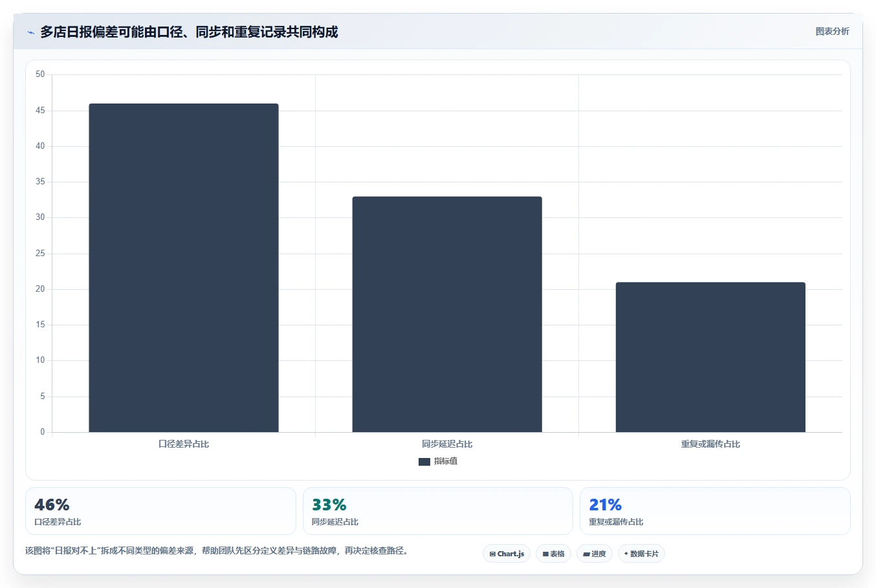Image resolution: width=876 pixels, height=588 pixels.
Task: Select the 同步延迟占比 bar in chart
Action: (447, 314)
